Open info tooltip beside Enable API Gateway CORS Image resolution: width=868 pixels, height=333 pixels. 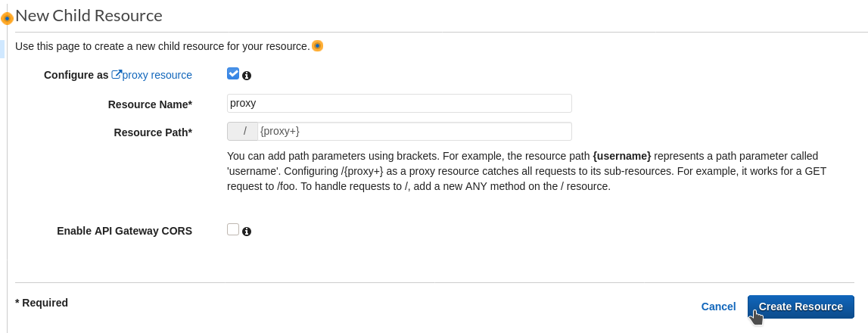click(247, 232)
